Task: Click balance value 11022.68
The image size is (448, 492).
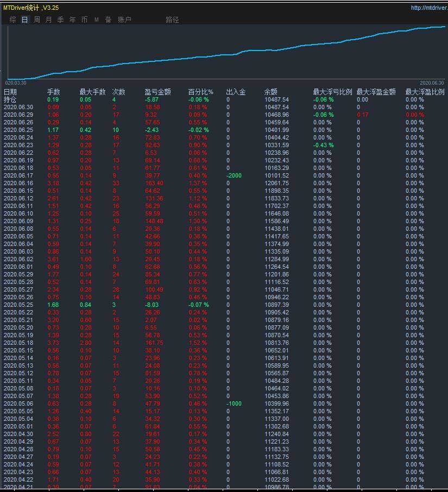Action: click(x=277, y=480)
